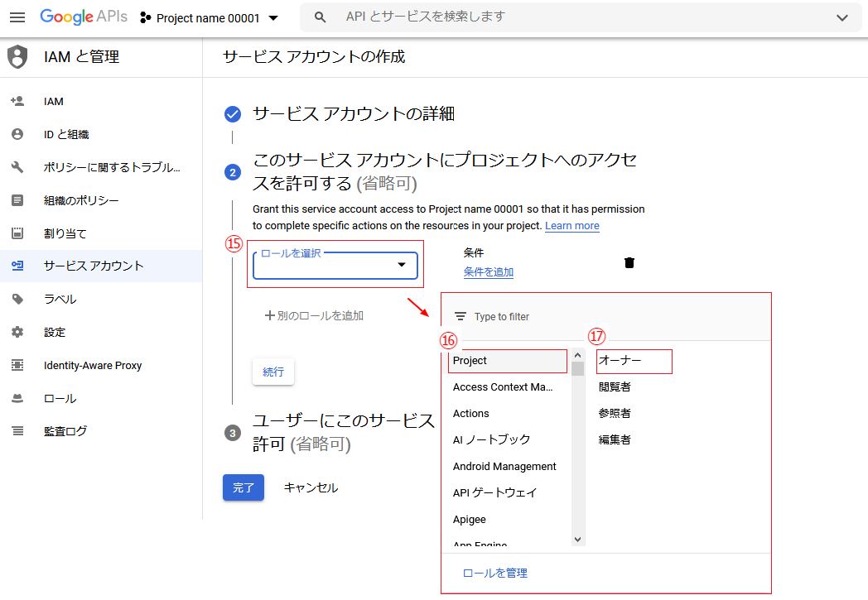The width and height of the screenshot is (868, 600).
Task: Click the 条件を追加 link
Action: click(488, 272)
